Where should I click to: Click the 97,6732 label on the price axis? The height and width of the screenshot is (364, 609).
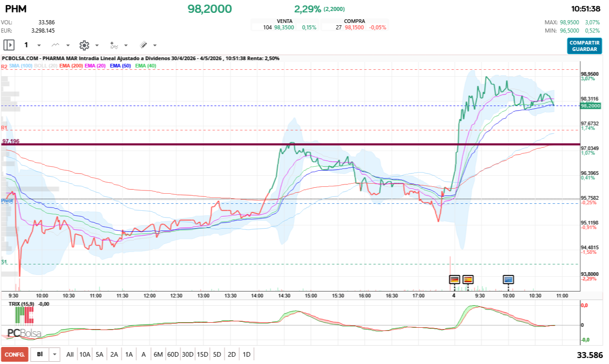(590, 123)
